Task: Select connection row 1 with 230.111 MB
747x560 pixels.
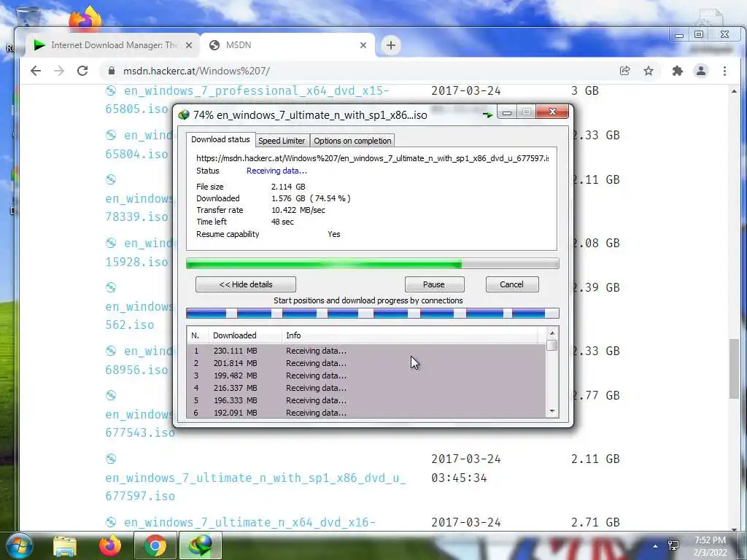Action: 366,351
